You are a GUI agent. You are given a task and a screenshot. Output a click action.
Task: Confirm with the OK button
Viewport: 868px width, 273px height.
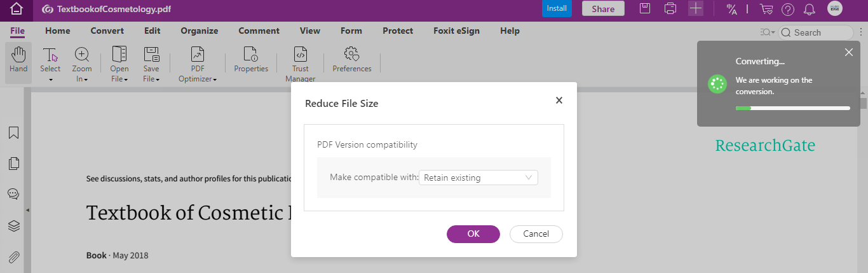tap(473, 234)
